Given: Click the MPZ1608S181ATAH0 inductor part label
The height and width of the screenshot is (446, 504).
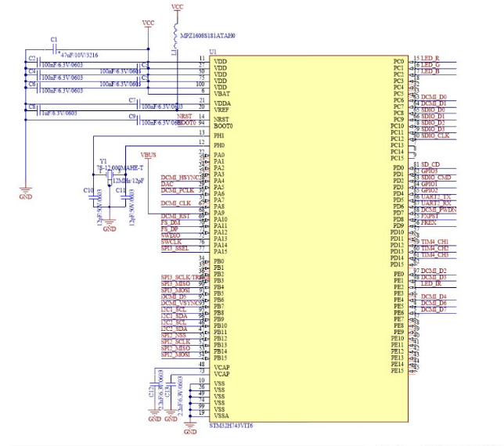Looking at the screenshot, I should click(207, 36).
